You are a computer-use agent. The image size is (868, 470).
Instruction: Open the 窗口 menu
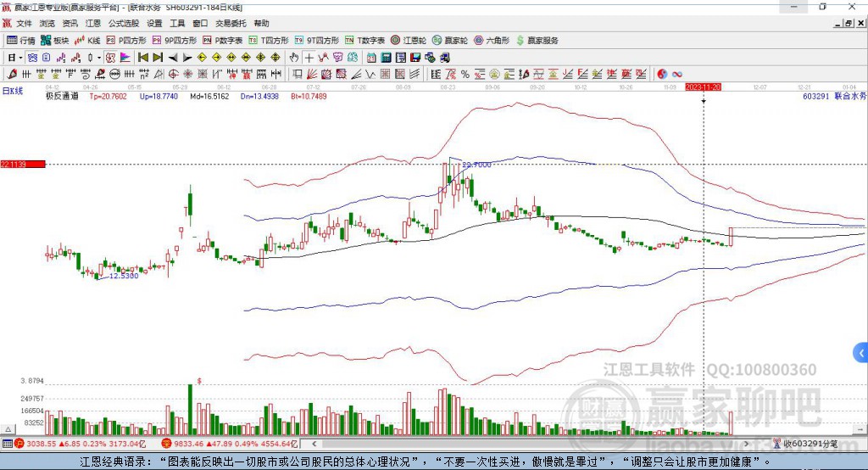200,23
